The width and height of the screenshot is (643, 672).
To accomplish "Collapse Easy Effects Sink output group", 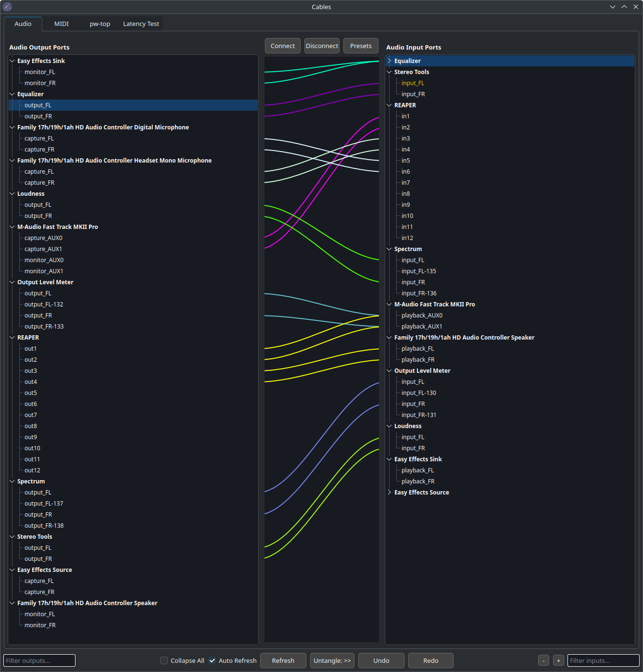I will tap(12, 61).
